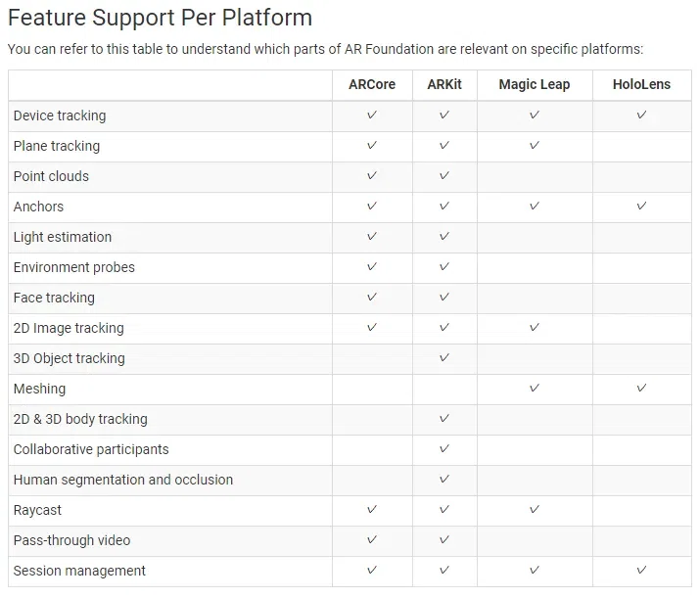Select the Magic Leap column header
Viewport: 700px width, 599px height.
(x=535, y=84)
